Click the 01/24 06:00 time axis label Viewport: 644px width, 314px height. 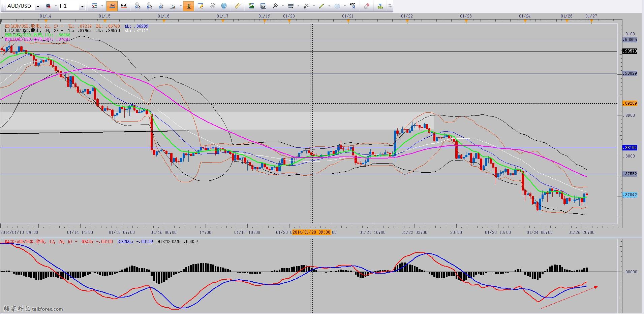click(540, 232)
